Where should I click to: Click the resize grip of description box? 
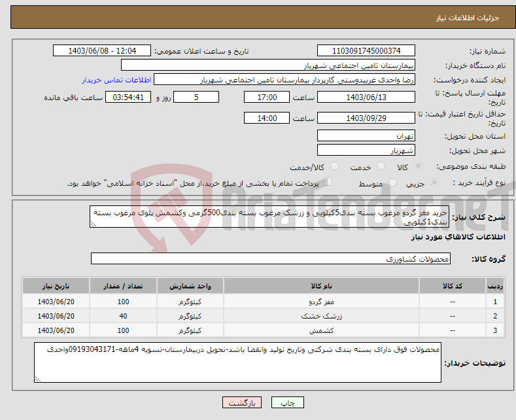(93, 224)
